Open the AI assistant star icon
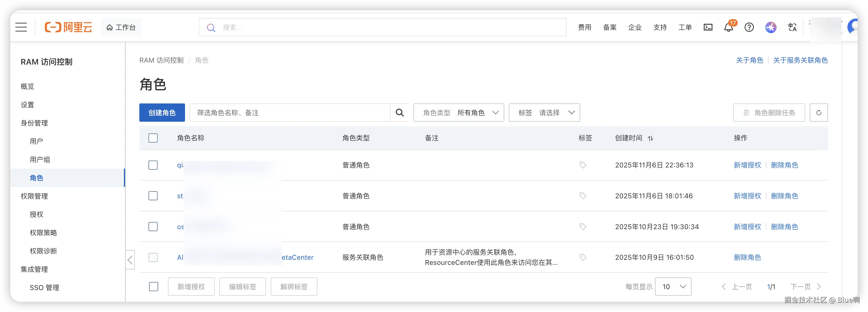Image resolution: width=868 pixels, height=312 pixels. [771, 27]
